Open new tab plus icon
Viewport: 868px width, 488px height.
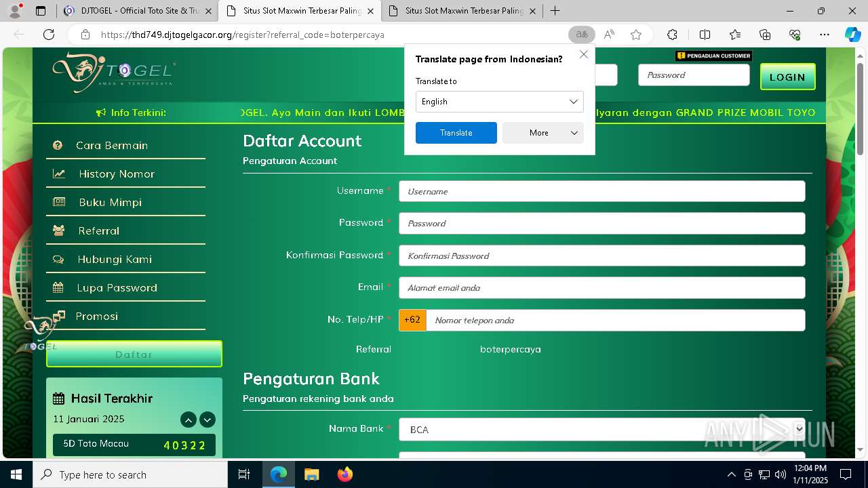[555, 11]
